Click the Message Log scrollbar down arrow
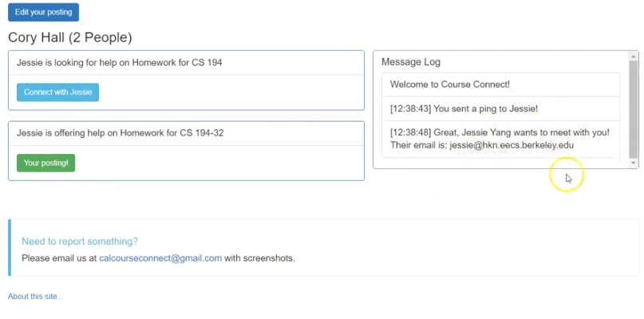 (x=634, y=163)
